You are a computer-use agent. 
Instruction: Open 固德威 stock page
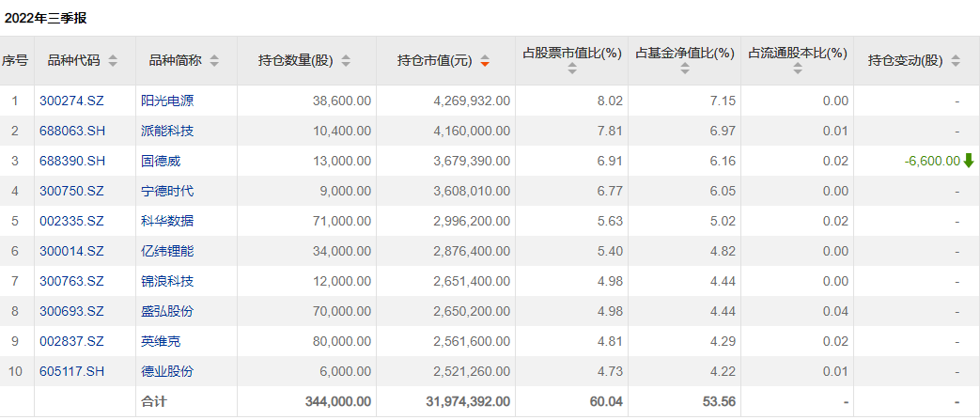(162, 161)
